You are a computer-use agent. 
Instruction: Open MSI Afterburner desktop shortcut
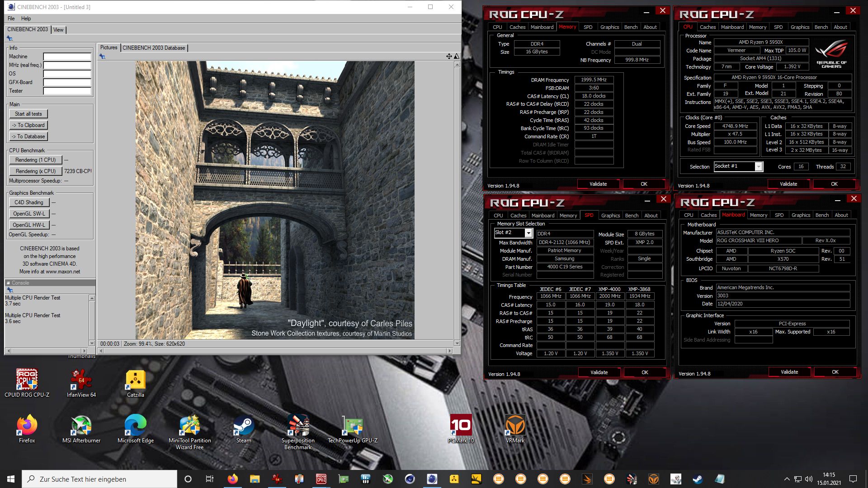(81, 428)
